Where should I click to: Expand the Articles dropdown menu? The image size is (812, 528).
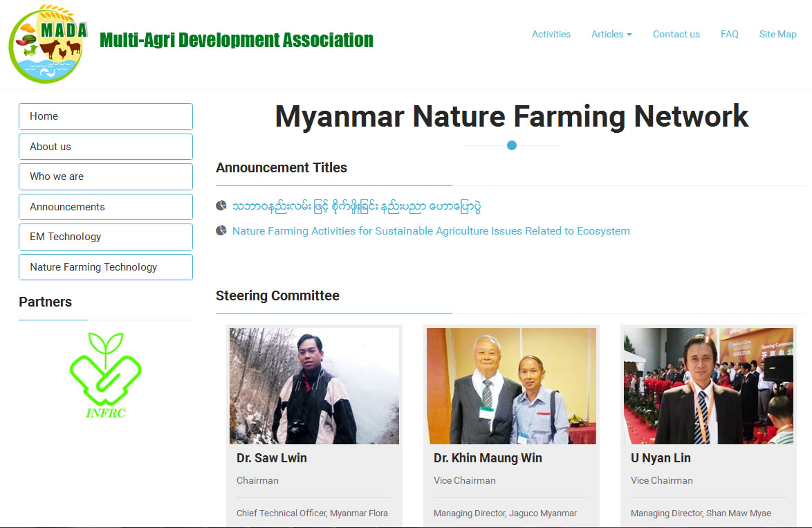pyautogui.click(x=611, y=34)
